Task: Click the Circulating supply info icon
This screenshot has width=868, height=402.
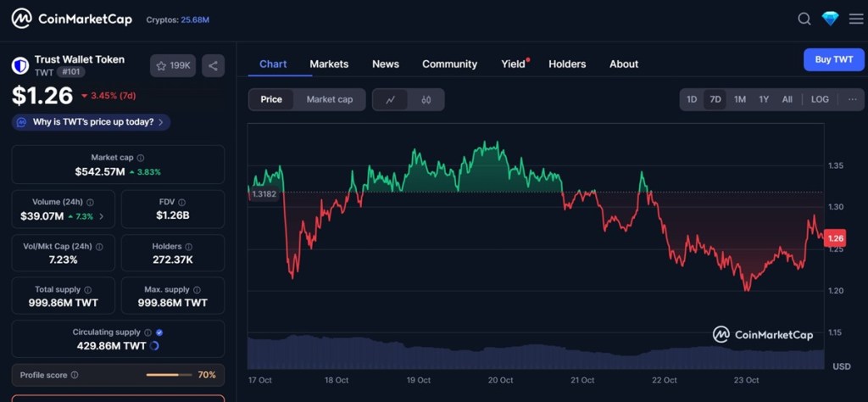Action: tap(147, 332)
